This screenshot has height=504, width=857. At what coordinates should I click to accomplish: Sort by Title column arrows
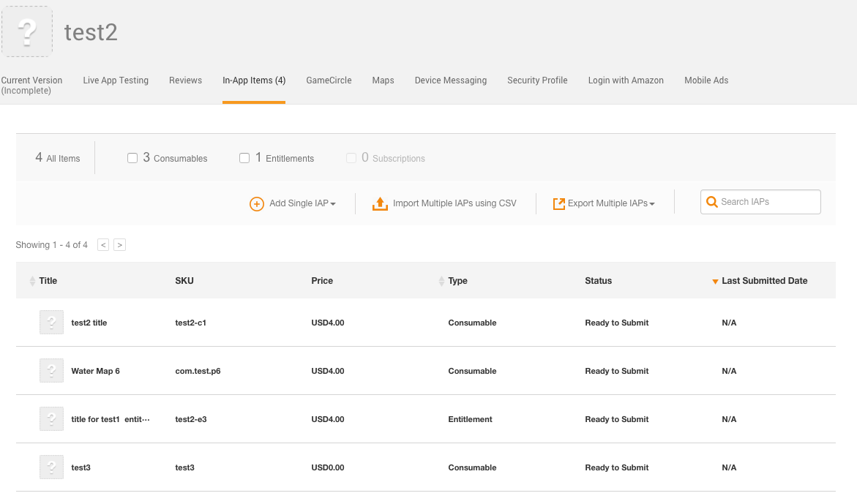32,281
